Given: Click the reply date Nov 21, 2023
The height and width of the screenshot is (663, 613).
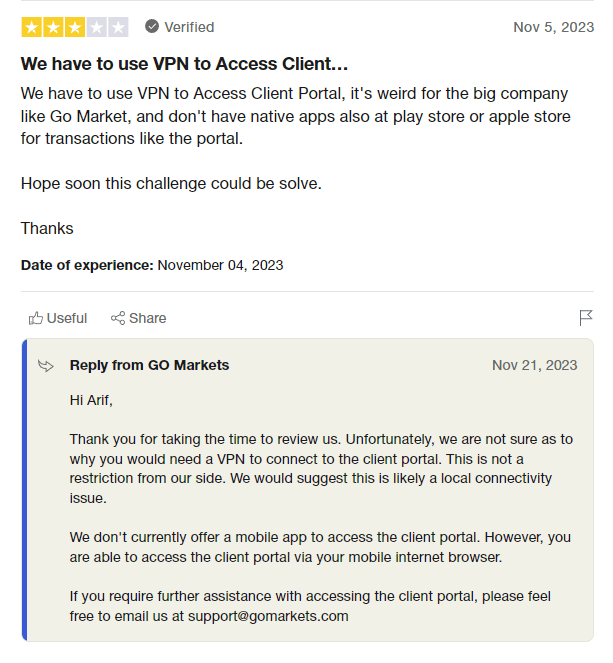Looking at the screenshot, I should [x=534, y=365].
